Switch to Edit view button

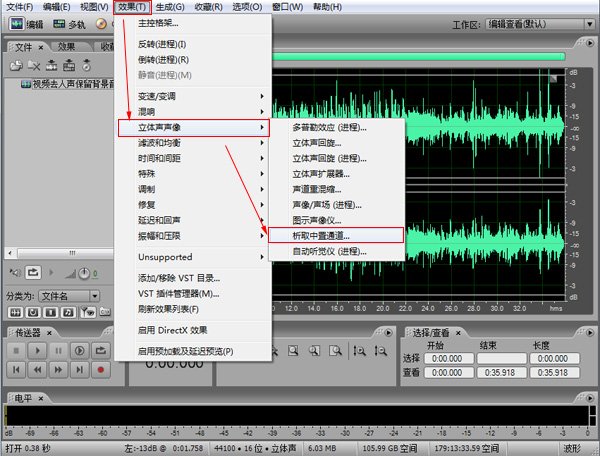[x=27, y=24]
